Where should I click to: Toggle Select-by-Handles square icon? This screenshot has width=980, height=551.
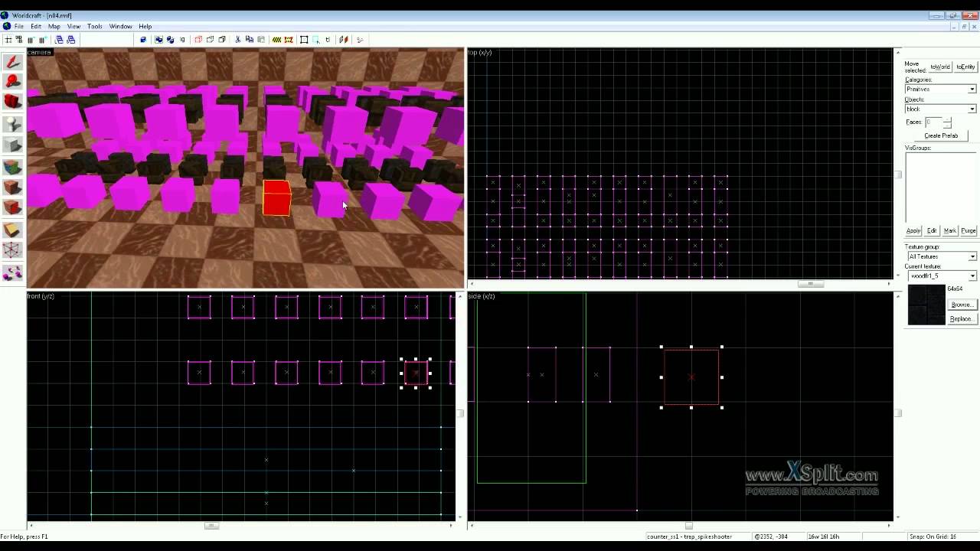(304, 40)
